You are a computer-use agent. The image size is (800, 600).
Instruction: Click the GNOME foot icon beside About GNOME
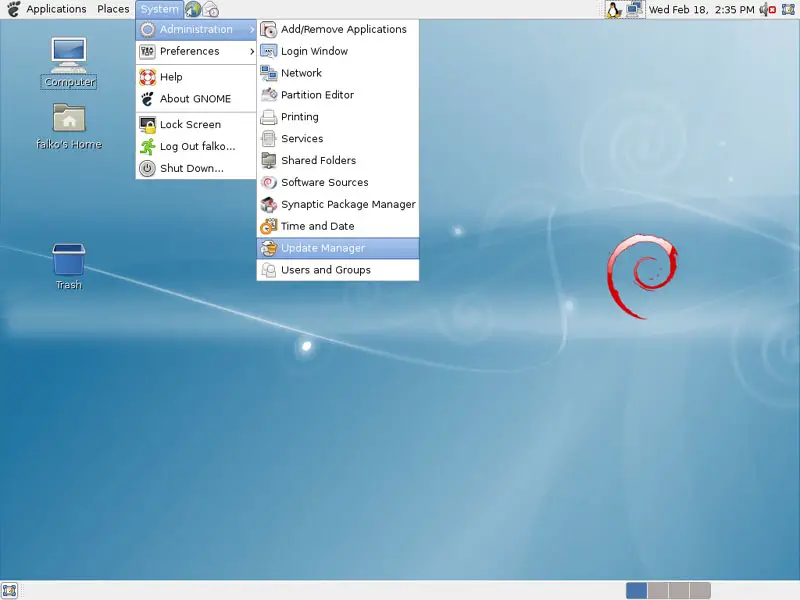coord(147,99)
